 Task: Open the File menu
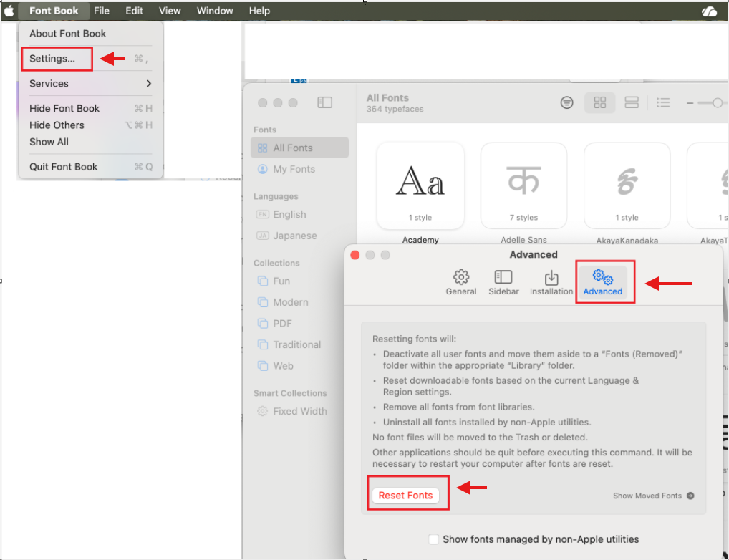click(102, 11)
